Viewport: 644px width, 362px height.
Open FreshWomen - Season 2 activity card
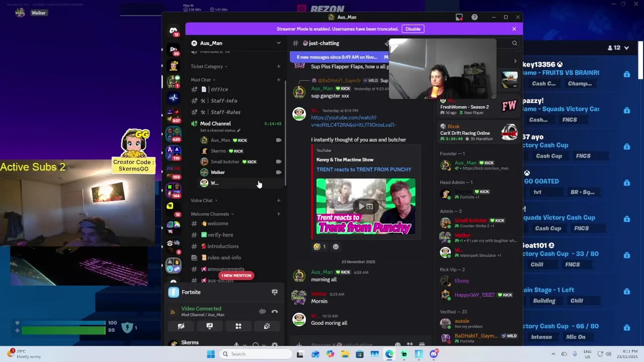click(478, 107)
